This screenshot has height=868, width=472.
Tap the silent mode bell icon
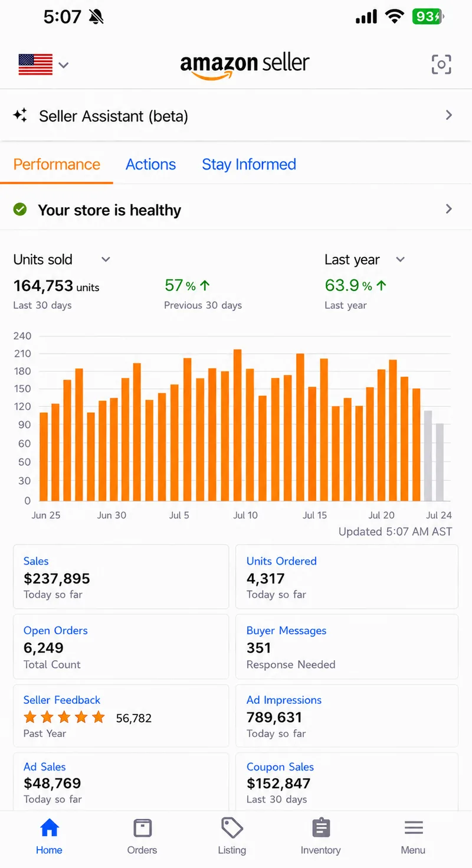(x=96, y=17)
